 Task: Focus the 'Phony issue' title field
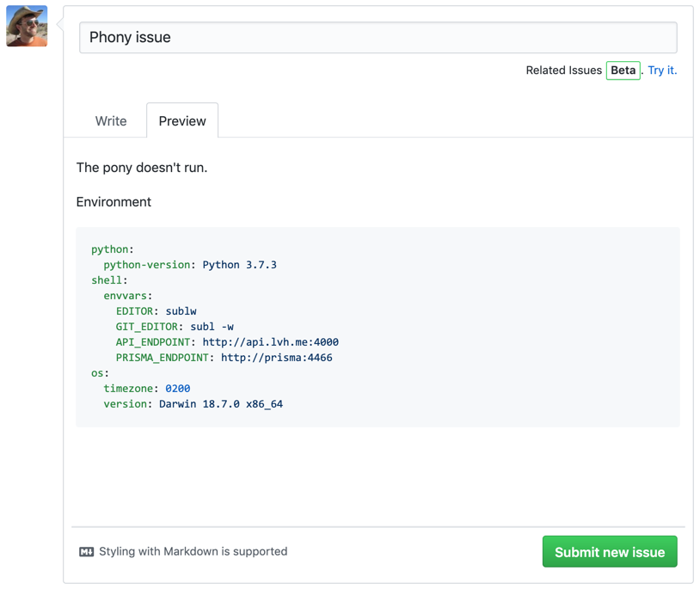point(378,38)
